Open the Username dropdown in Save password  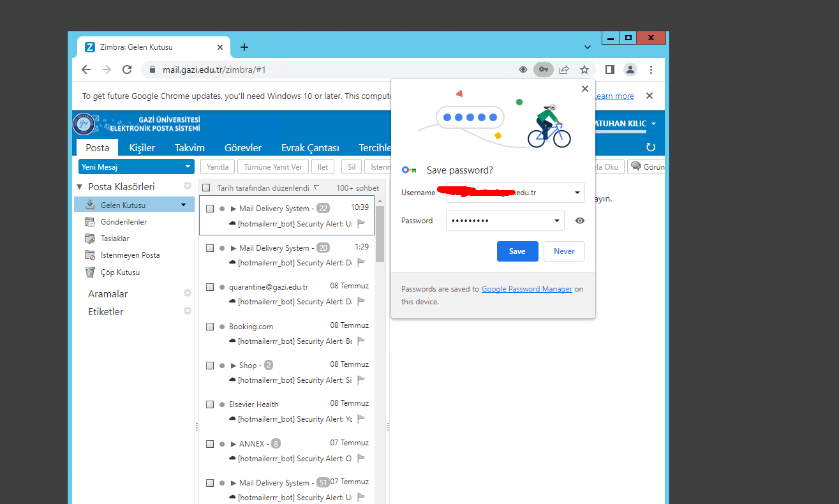577,192
